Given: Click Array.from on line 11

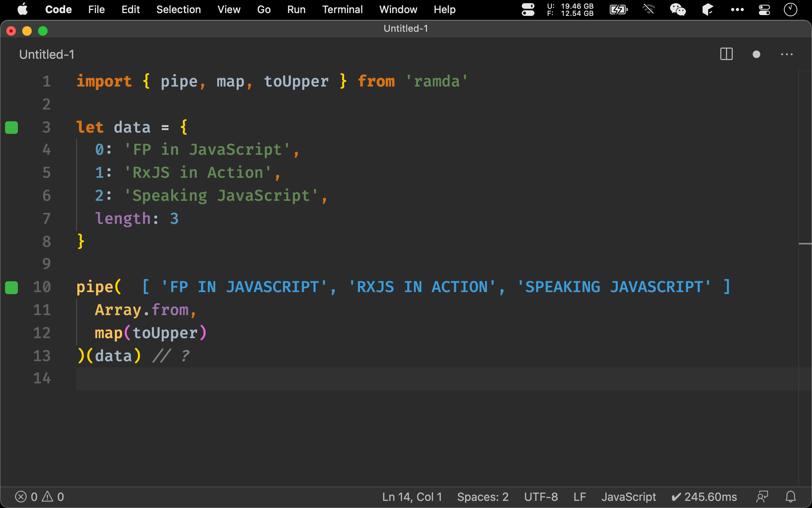Looking at the screenshot, I should [x=142, y=310].
